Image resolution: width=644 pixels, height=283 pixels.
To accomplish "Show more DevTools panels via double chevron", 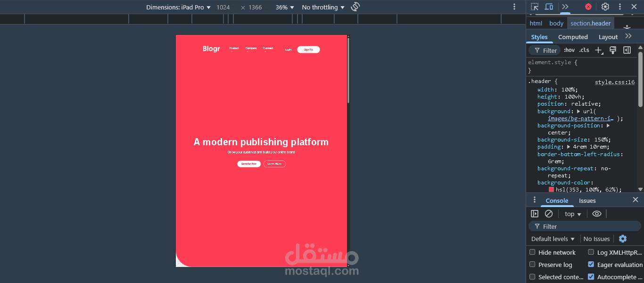I will (565, 7).
